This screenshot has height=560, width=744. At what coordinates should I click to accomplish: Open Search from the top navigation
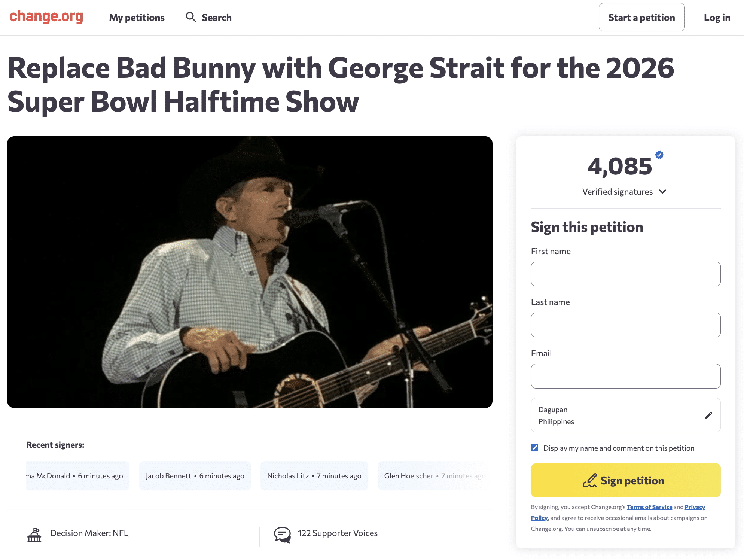point(216,18)
